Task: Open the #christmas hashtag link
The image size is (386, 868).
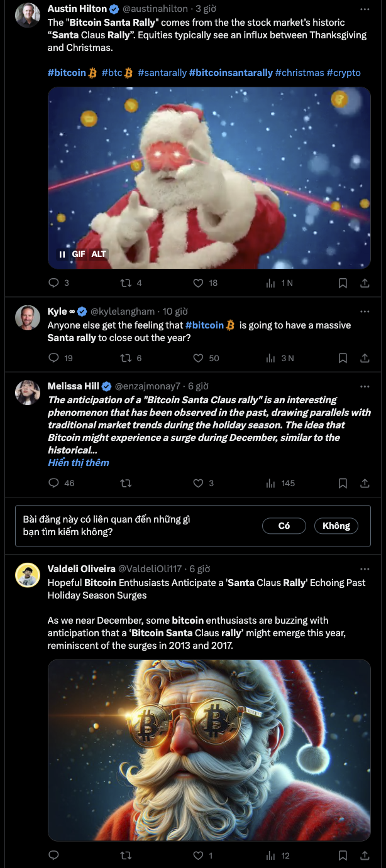Action: click(x=299, y=73)
